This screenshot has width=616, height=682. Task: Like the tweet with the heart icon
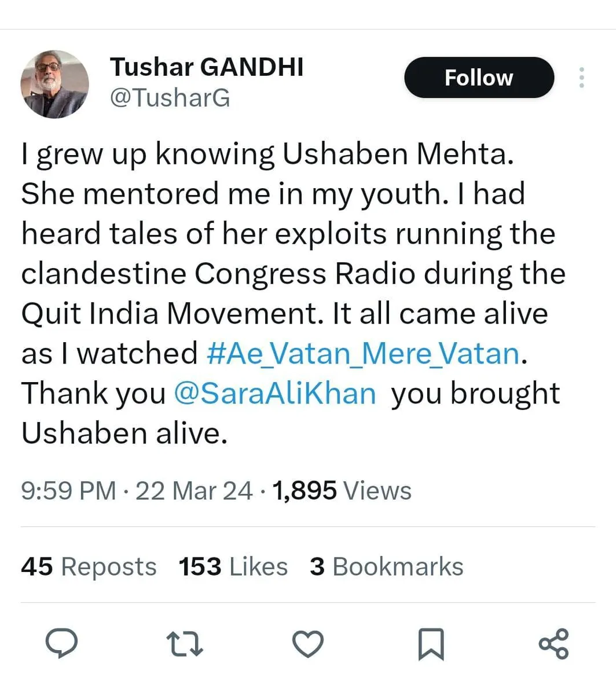(x=307, y=644)
